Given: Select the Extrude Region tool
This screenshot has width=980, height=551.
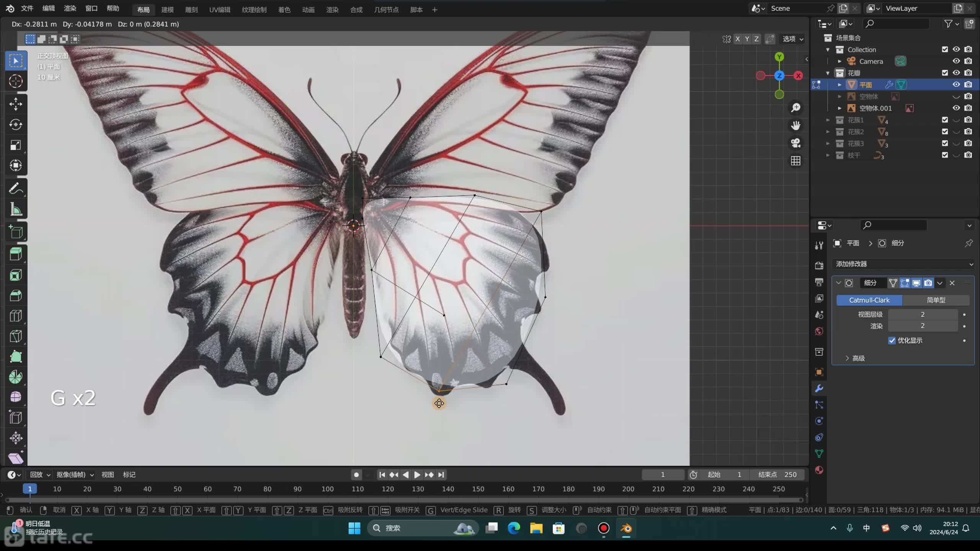Looking at the screenshot, I should (x=16, y=254).
